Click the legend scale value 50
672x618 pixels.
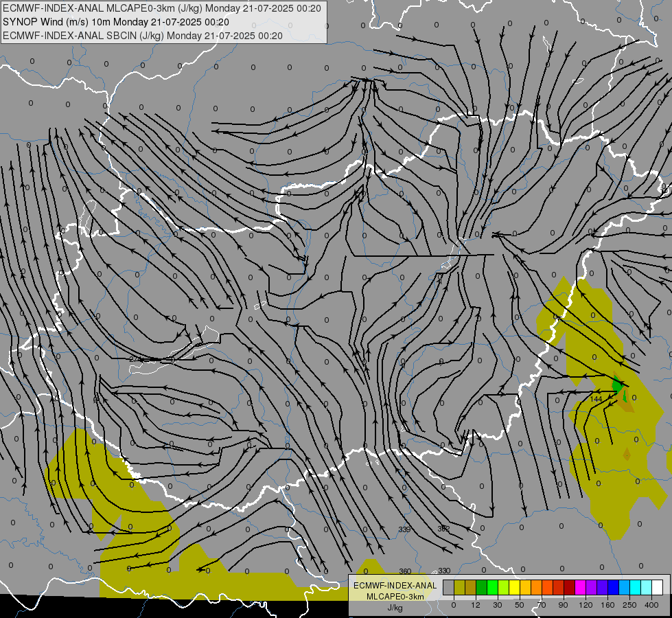(x=520, y=605)
